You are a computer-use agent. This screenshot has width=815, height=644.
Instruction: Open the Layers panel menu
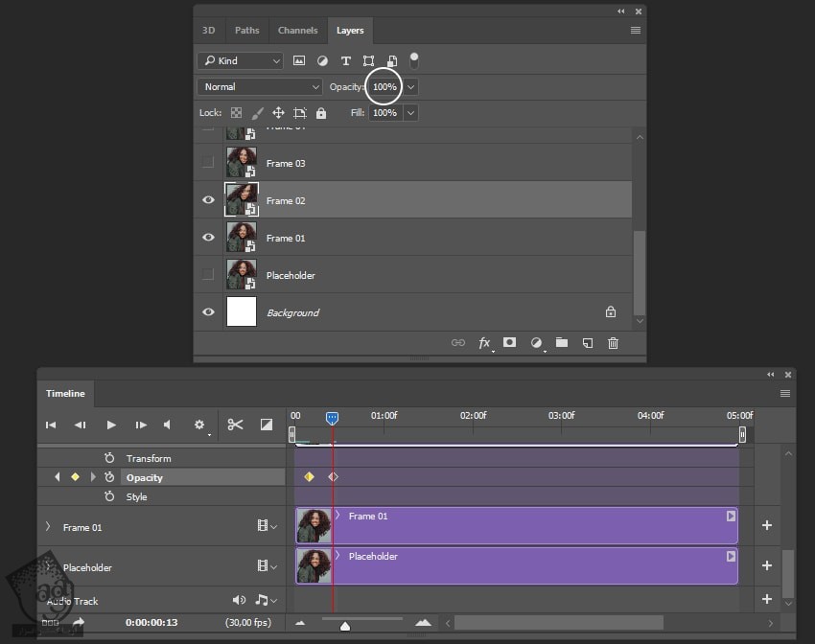click(634, 30)
